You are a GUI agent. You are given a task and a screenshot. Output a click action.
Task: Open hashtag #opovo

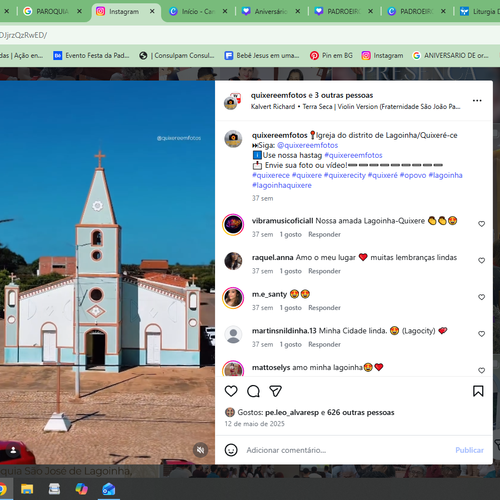[413, 175]
